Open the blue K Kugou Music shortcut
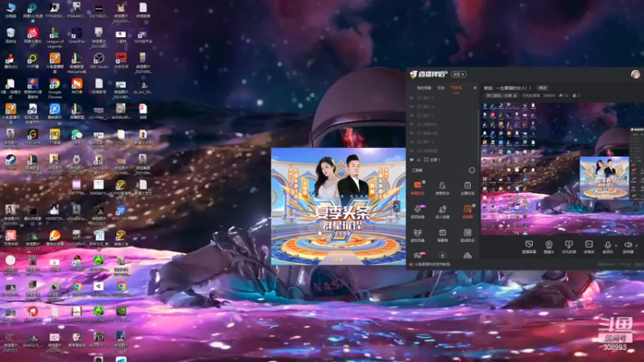The width and height of the screenshot is (644, 362). point(55,111)
